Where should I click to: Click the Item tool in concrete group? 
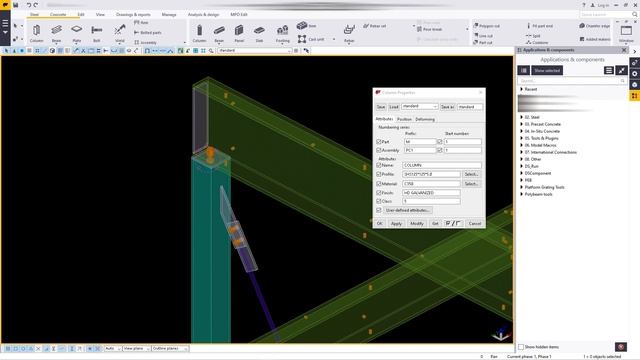click(x=307, y=25)
